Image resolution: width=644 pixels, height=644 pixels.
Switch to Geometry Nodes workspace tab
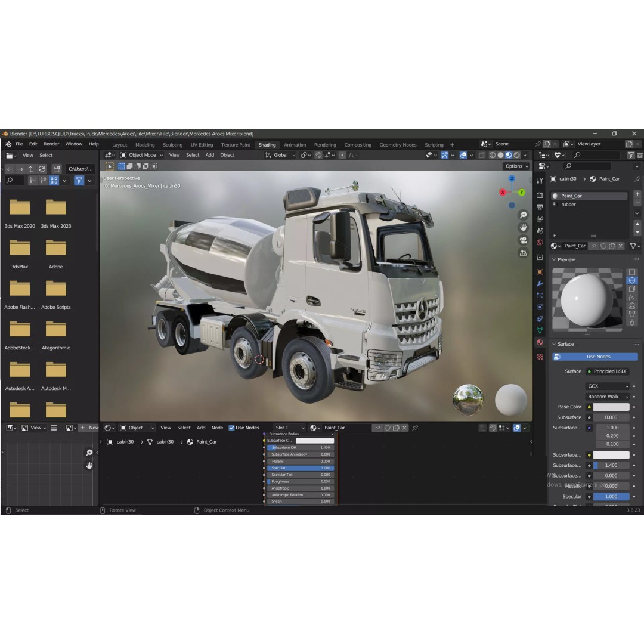[x=398, y=145]
